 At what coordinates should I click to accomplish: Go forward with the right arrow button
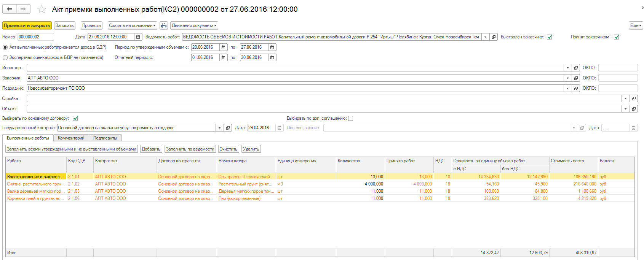[23, 9]
